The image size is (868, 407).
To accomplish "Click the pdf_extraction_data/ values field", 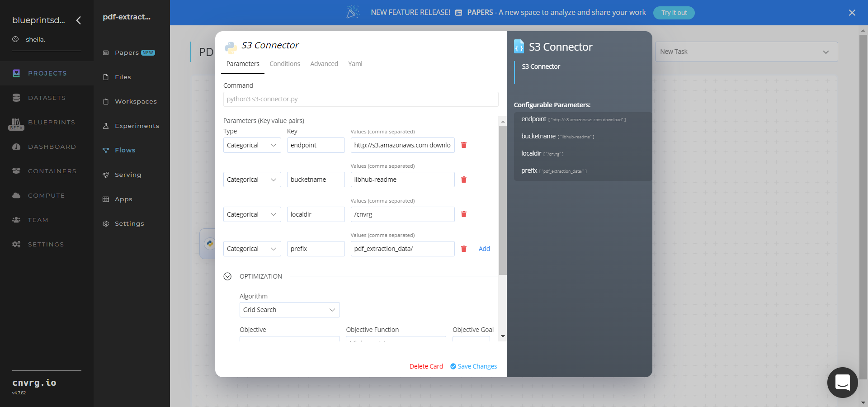I will 403,249.
